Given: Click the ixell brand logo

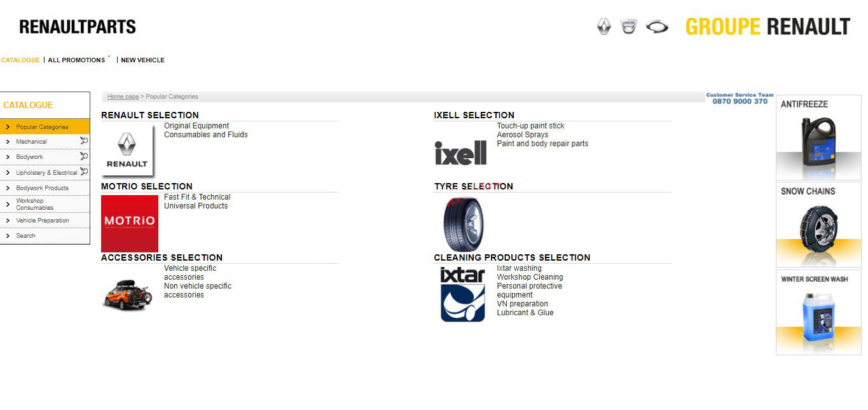Looking at the screenshot, I should click(460, 153).
